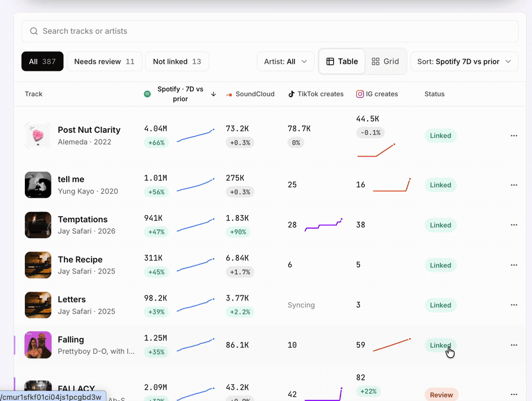Open more options for Letters row
532x401 pixels.
(x=514, y=305)
